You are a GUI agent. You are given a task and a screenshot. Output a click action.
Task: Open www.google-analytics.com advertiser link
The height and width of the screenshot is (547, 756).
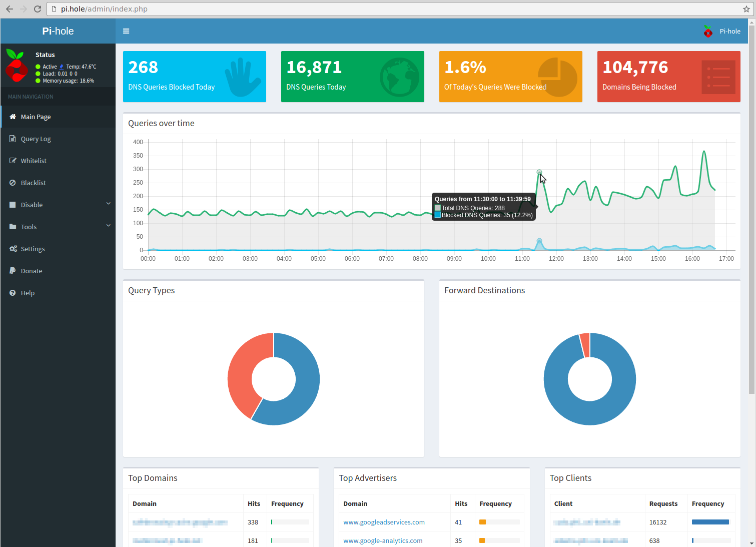coord(383,540)
